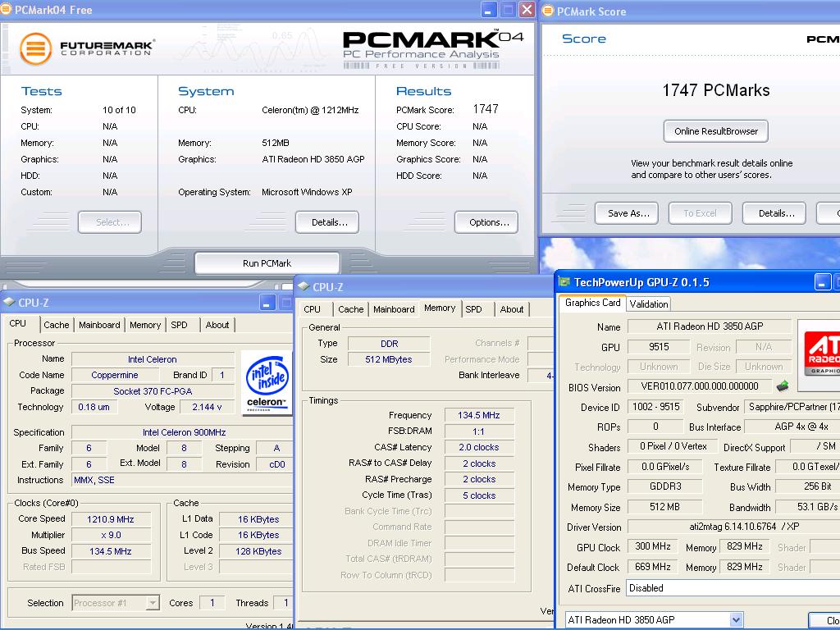840x630 pixels.
Task: Click the Instructions MMX, SSE field
Action: (183, 480)
